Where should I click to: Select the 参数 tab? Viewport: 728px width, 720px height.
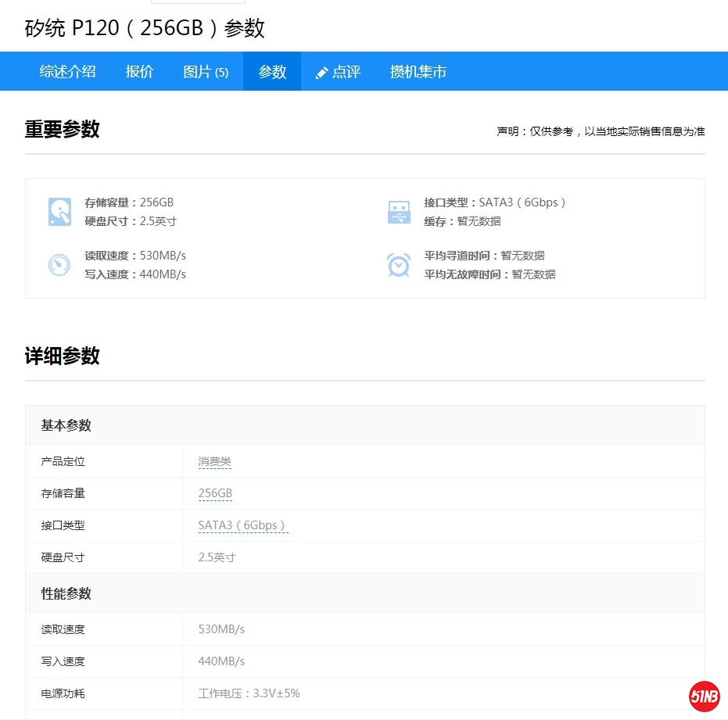pos(272,72)
